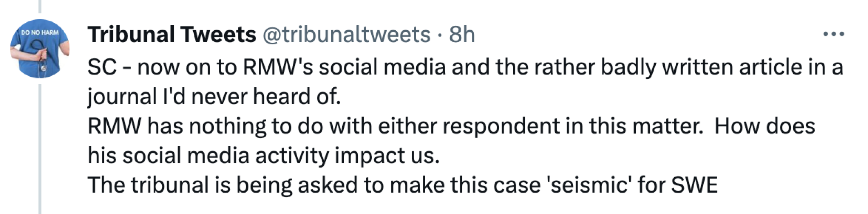Viewport: 868px width, 214px height.
Task: Click "his social media activity impact us." line
Action: (x=264, y=156)
